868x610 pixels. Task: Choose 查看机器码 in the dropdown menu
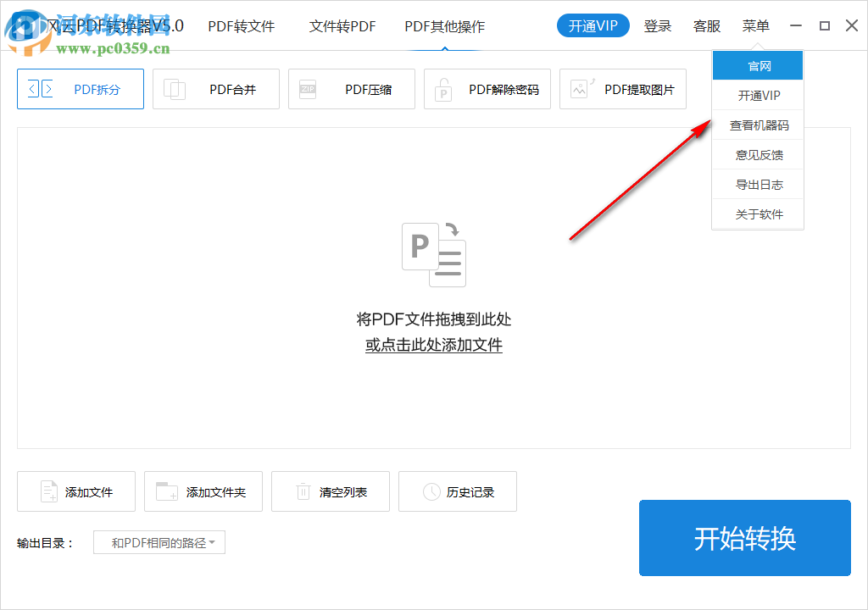757,124
